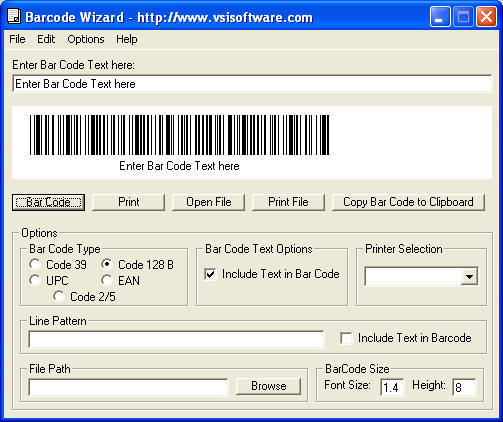Image resolution: width=503 pixels, height=422 pixels.
Task: Click the Bar Code button
Action: [48, 202]
